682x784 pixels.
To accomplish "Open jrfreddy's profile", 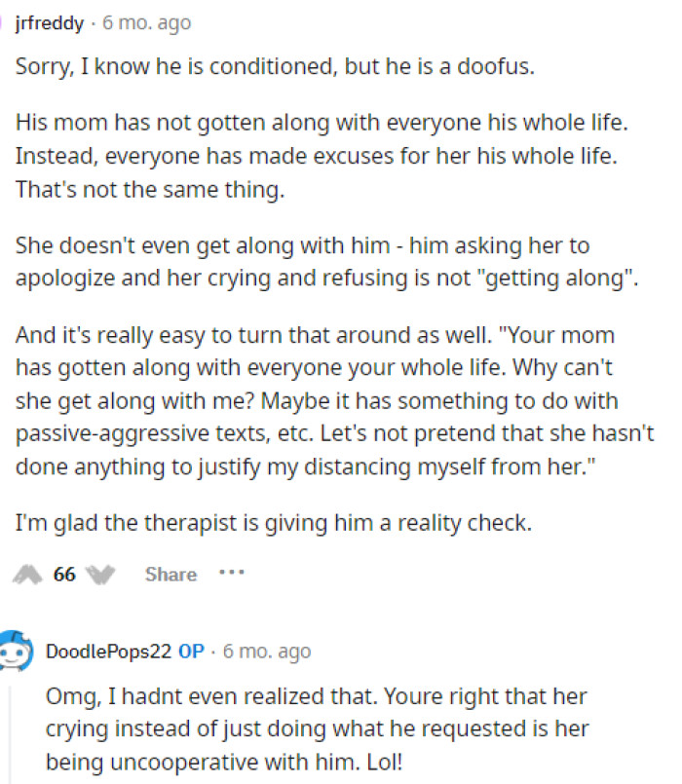I will click(47, 21).
